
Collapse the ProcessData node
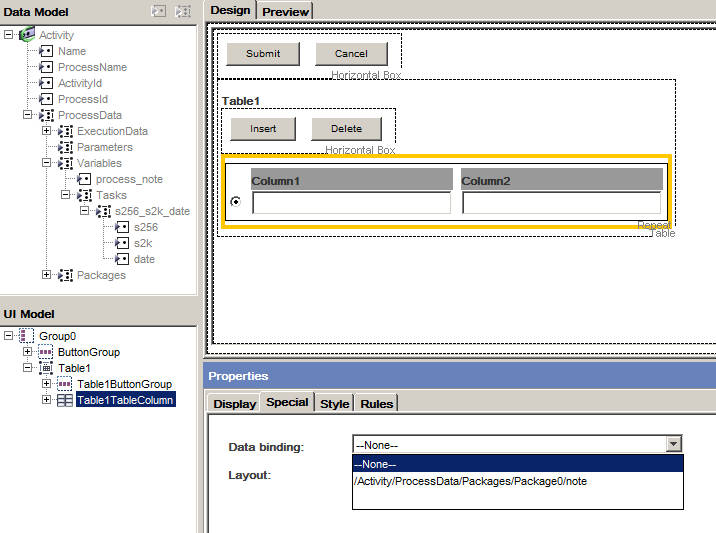pyautogui.click(x=27, y=115)
